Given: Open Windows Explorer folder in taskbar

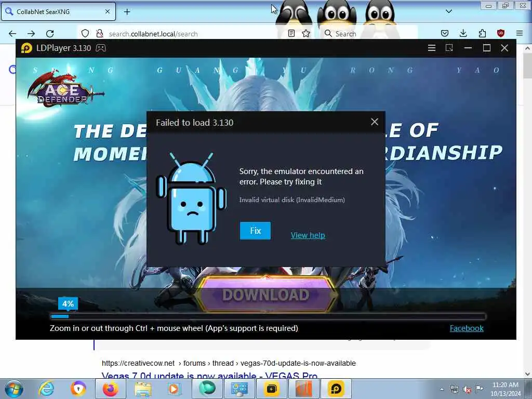Looking at the screenshot, I should click(x=143, y=389).
